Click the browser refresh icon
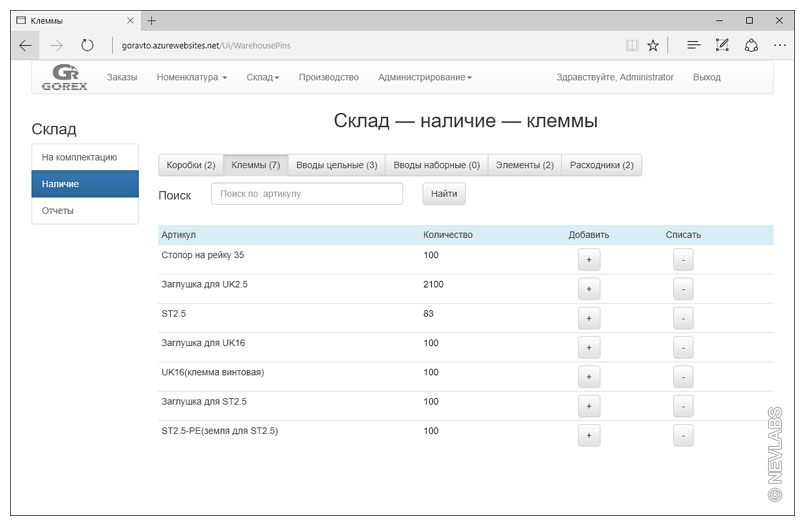805x526 pixels. [87, 45]
